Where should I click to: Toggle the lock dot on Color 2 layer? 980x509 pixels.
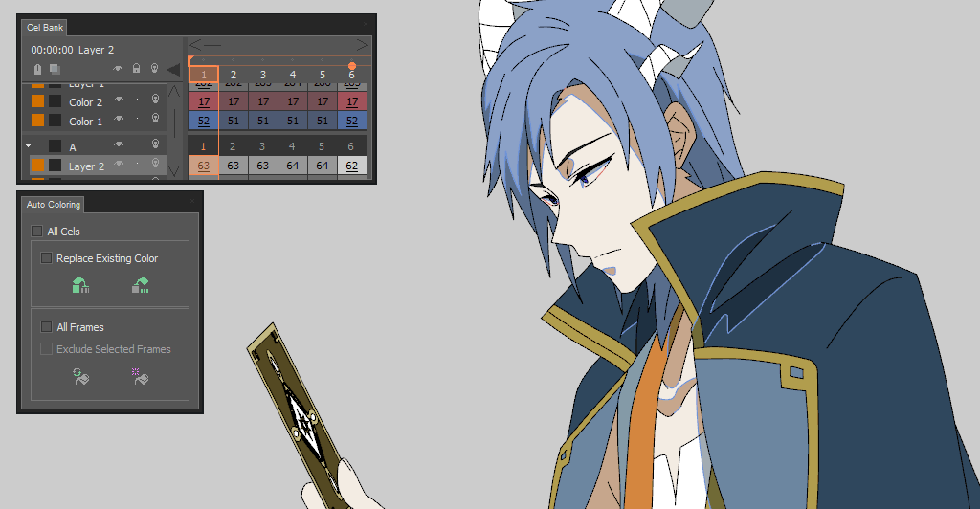[138, 100]
